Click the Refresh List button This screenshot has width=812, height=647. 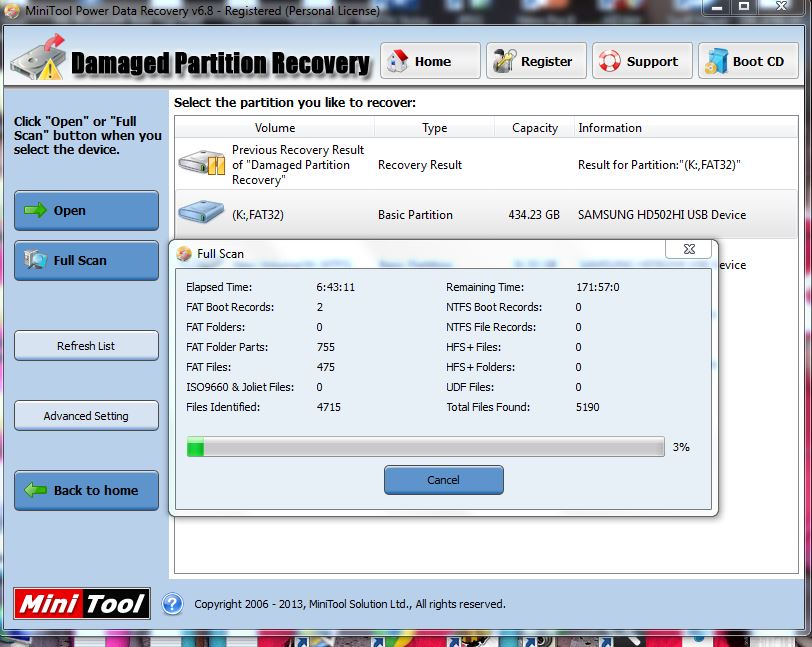tap(86, 346)
